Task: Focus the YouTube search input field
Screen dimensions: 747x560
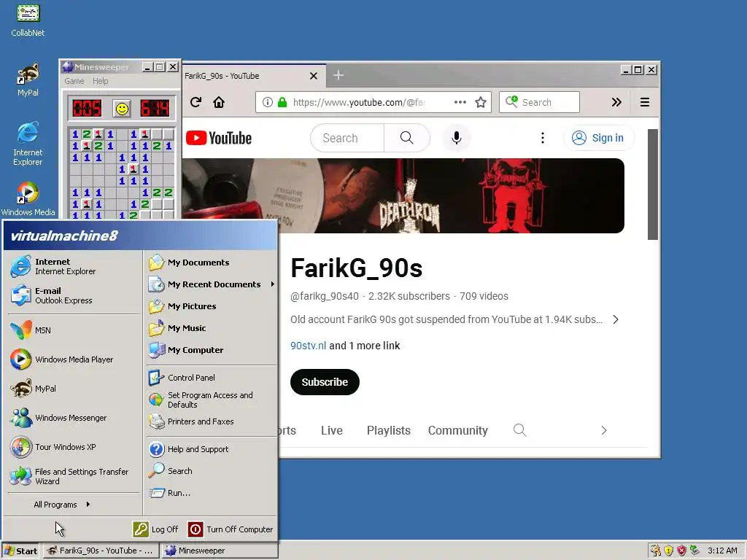Action: [348, 138]
